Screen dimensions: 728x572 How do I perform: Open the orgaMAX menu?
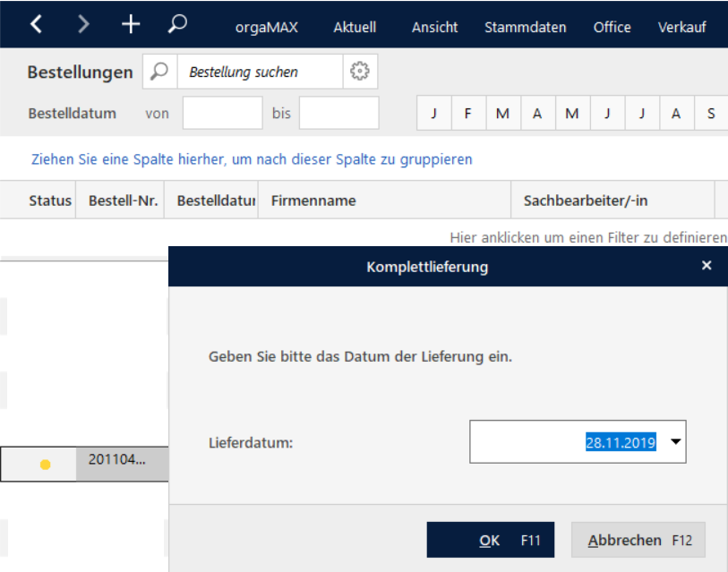pyautogui.click(x=267, y=27)
